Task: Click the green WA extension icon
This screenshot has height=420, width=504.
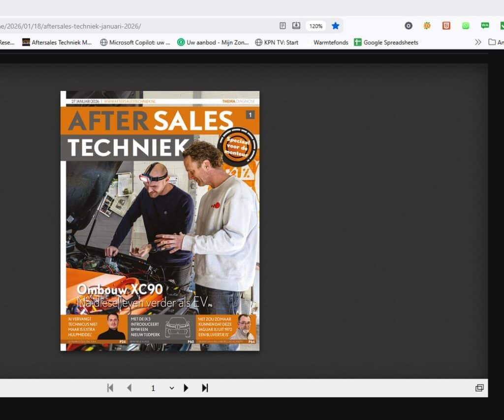Action: 485,26
